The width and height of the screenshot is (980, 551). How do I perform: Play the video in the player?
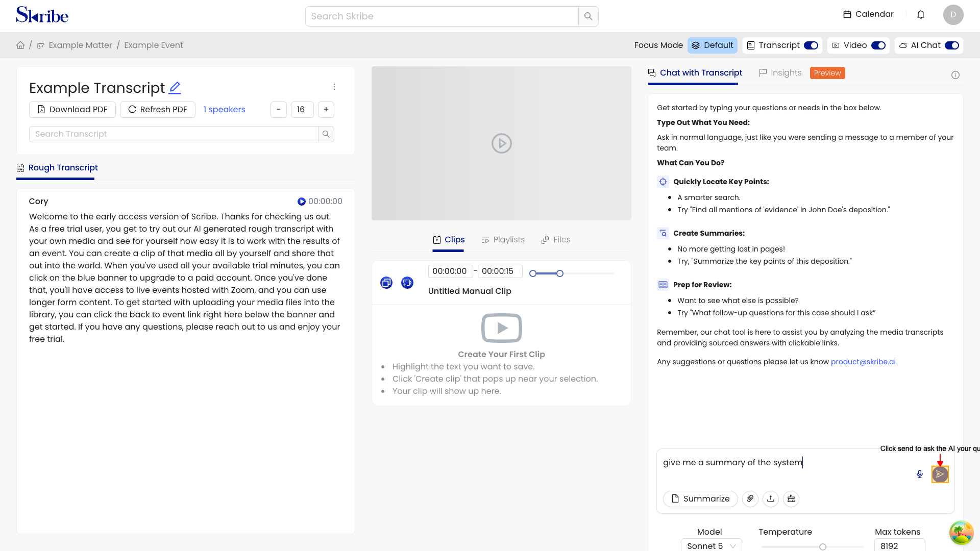tap(501, 143)
